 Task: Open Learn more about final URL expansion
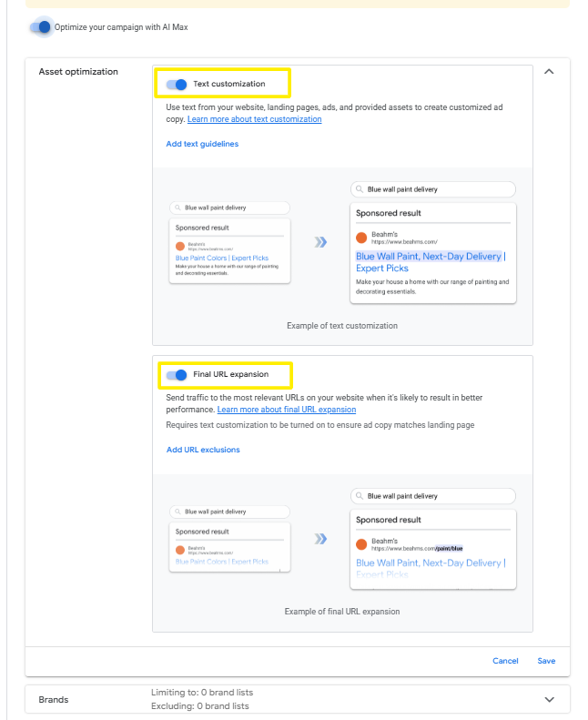287,409
